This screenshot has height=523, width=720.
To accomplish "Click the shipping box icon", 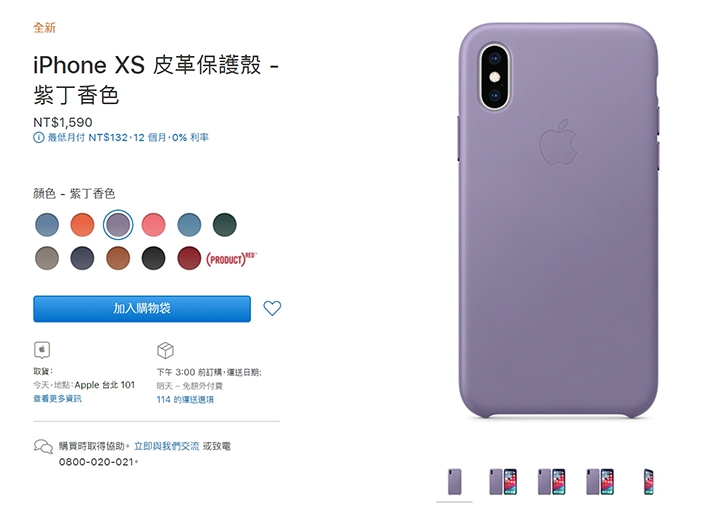I will (165, 350).
